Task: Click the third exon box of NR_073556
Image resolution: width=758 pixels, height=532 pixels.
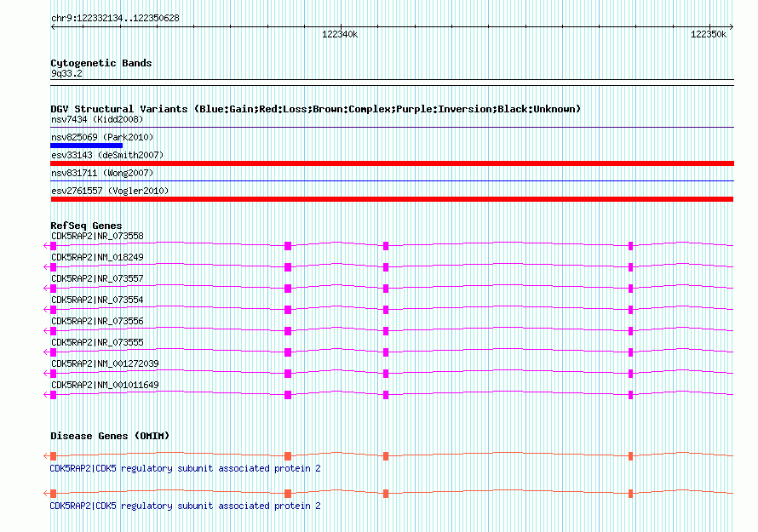Action: (x=386, y=331)
